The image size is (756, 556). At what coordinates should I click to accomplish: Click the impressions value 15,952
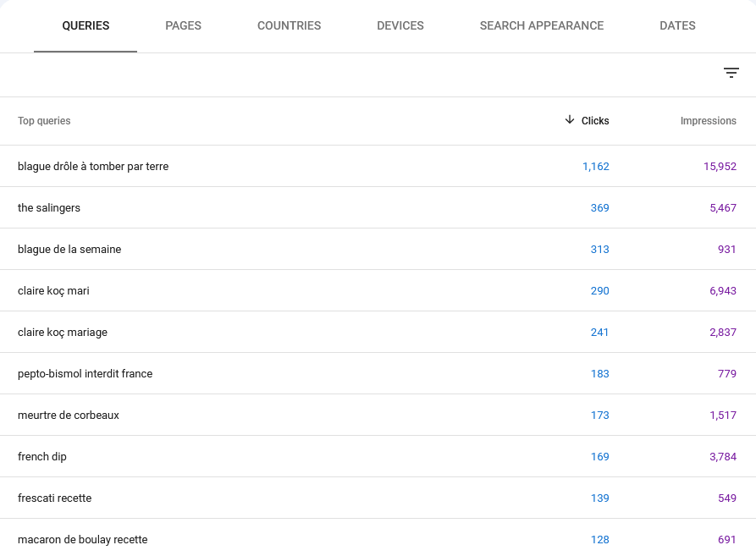(x=720, y=166)
